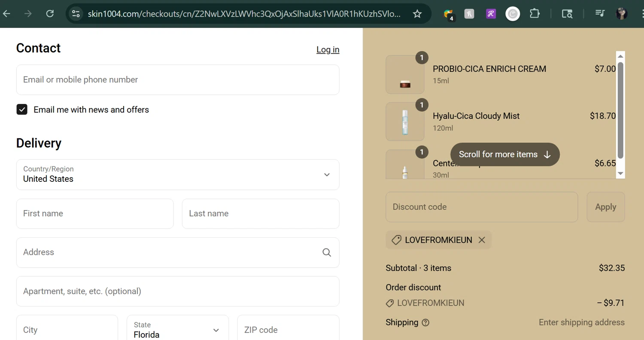Click the $7.00 price
This screenshot has height=340, width=644.
(605, 69)
